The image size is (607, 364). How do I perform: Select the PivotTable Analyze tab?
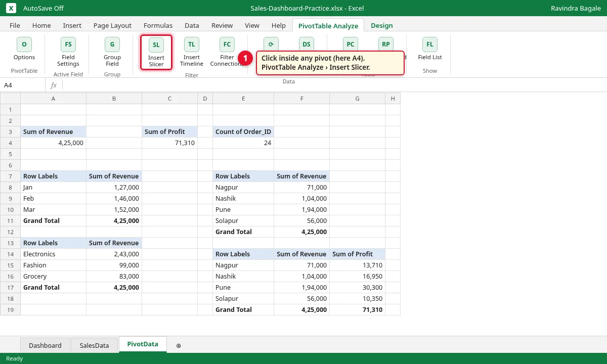(x=328, y=25)
